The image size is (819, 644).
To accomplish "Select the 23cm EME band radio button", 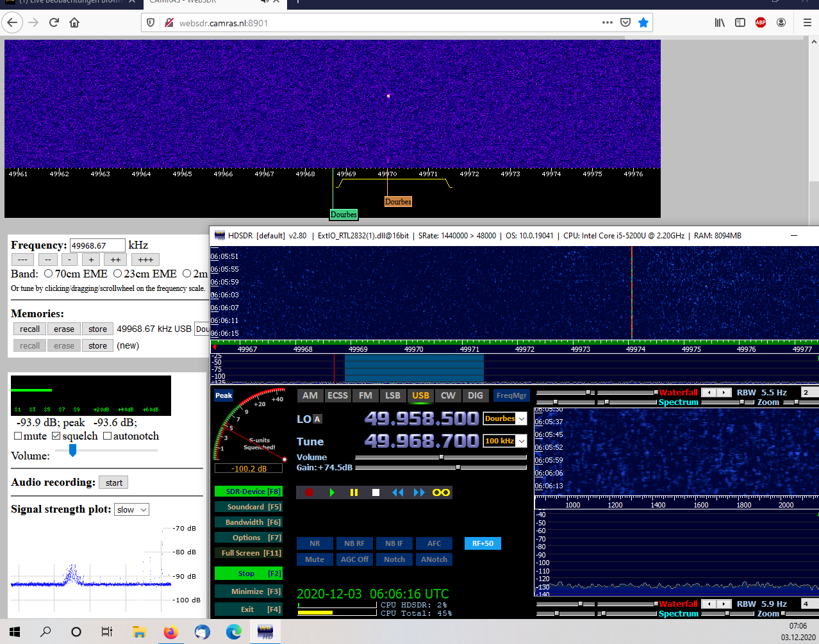I will 117,274.
